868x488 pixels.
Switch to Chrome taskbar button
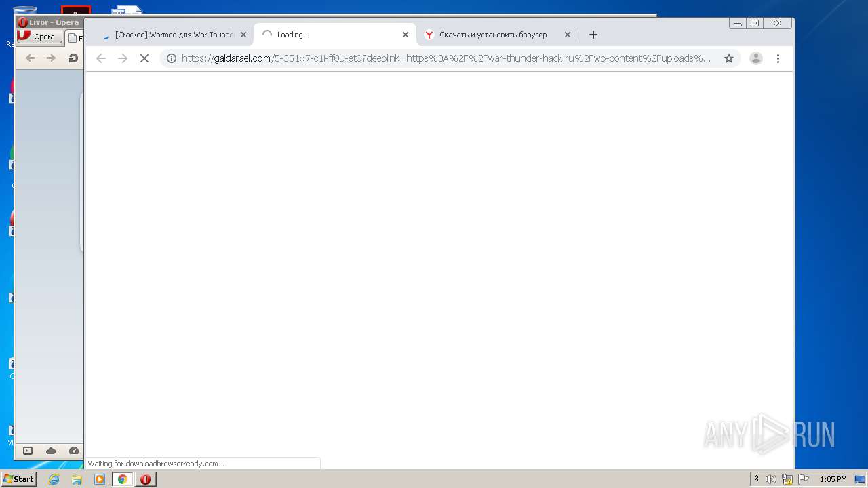pyautogui.click(x=123, y=479)
